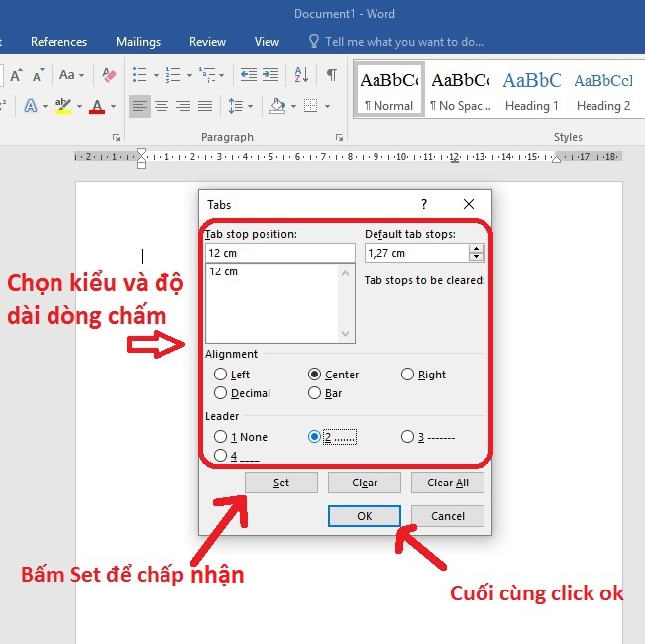Click the Align Left icon
The height and width of the screenshot is (644, 645).
tap(140, 107)
